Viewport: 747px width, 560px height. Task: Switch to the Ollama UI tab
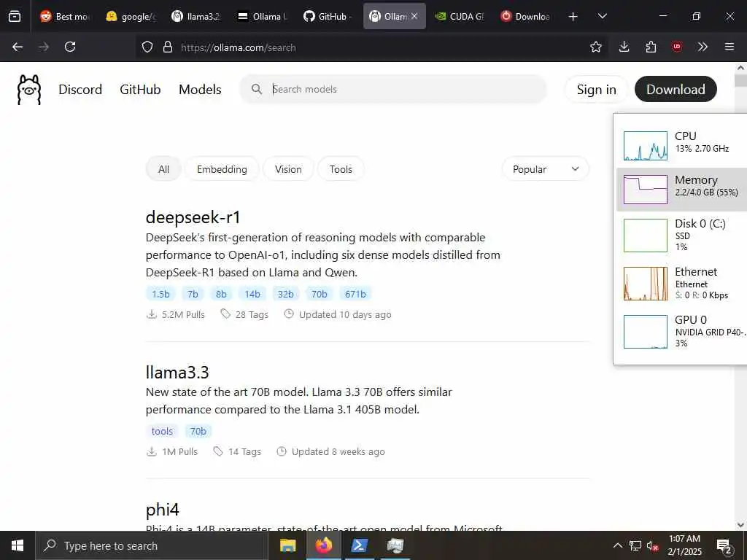(263, 16)
